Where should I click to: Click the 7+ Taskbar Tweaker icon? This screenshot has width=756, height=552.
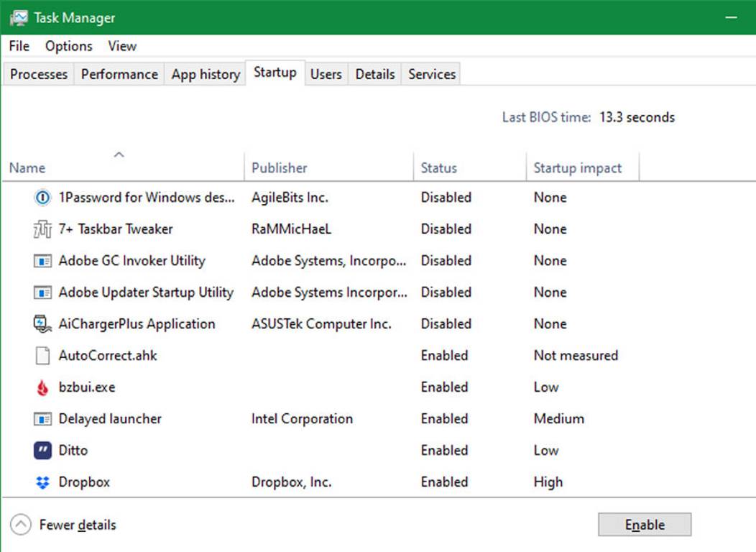click(42, 229)
